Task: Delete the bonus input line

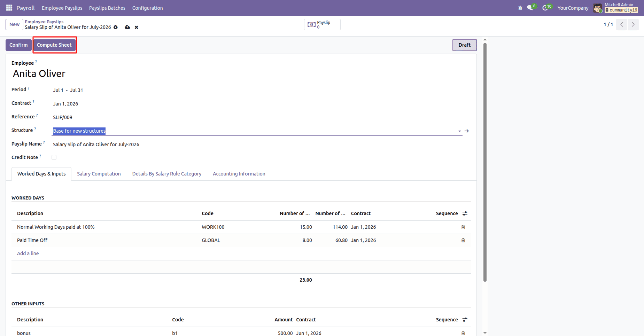Action: (463, 333)
